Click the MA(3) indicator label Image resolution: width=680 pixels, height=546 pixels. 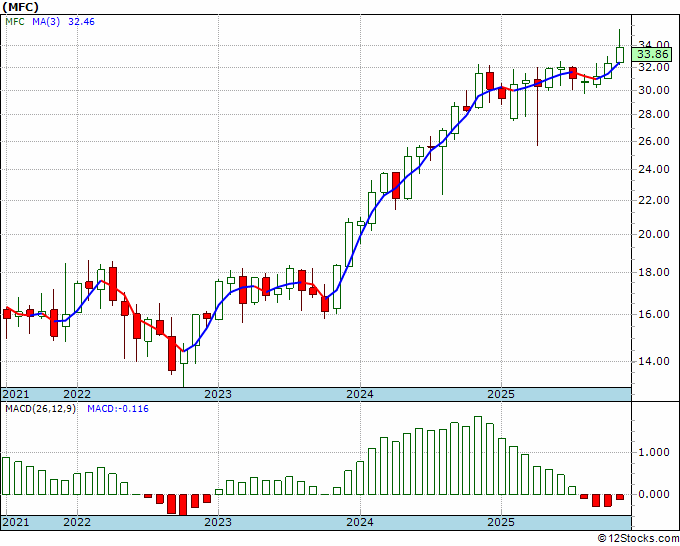(x=46, y=22)
